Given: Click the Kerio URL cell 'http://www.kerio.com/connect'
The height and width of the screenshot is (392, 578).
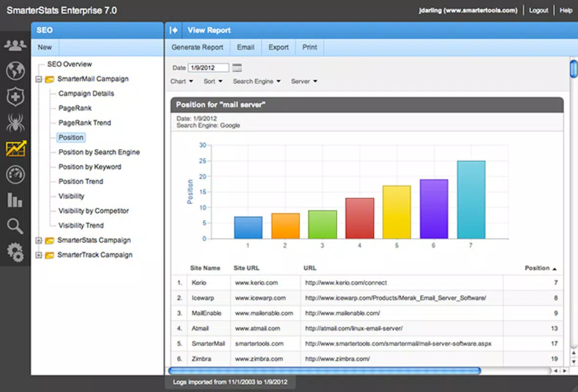Looking at the screenshot, I should click(x=346, y=283).
